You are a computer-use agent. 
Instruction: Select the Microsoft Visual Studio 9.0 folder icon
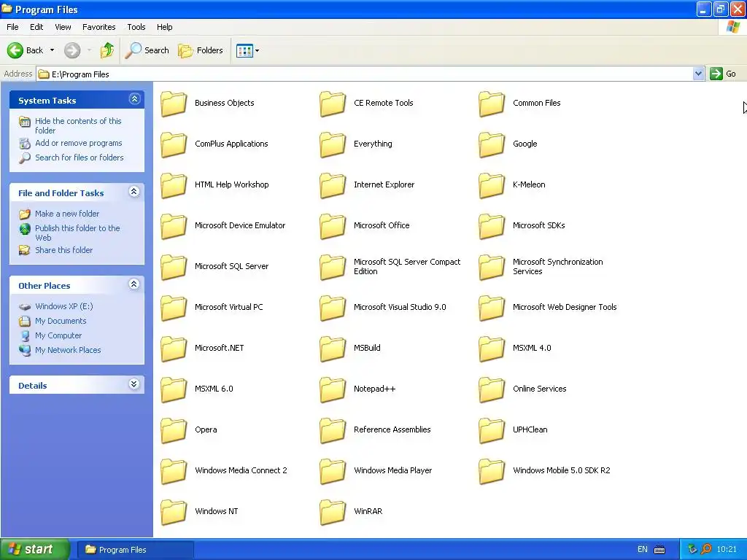pos(333,308)
